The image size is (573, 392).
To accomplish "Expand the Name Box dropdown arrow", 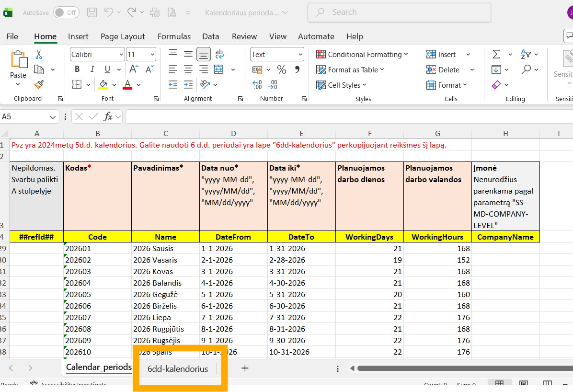I will [53, 117].
